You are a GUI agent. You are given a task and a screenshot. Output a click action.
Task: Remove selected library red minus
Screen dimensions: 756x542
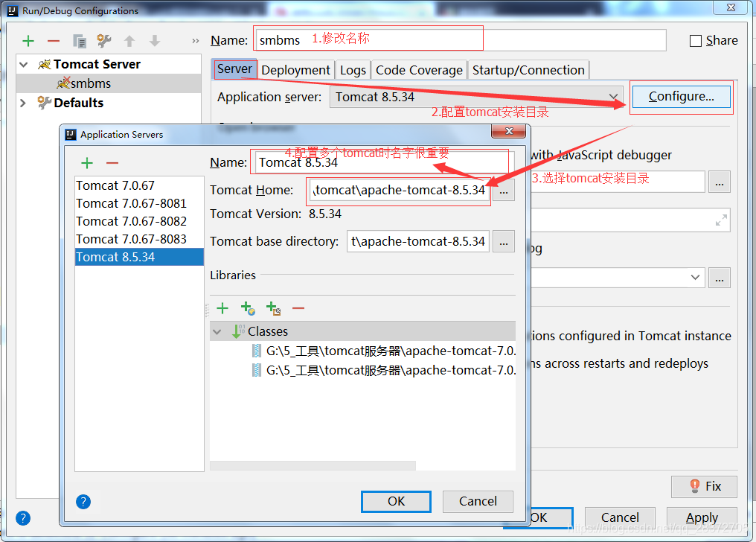click(x=298, y=308)
